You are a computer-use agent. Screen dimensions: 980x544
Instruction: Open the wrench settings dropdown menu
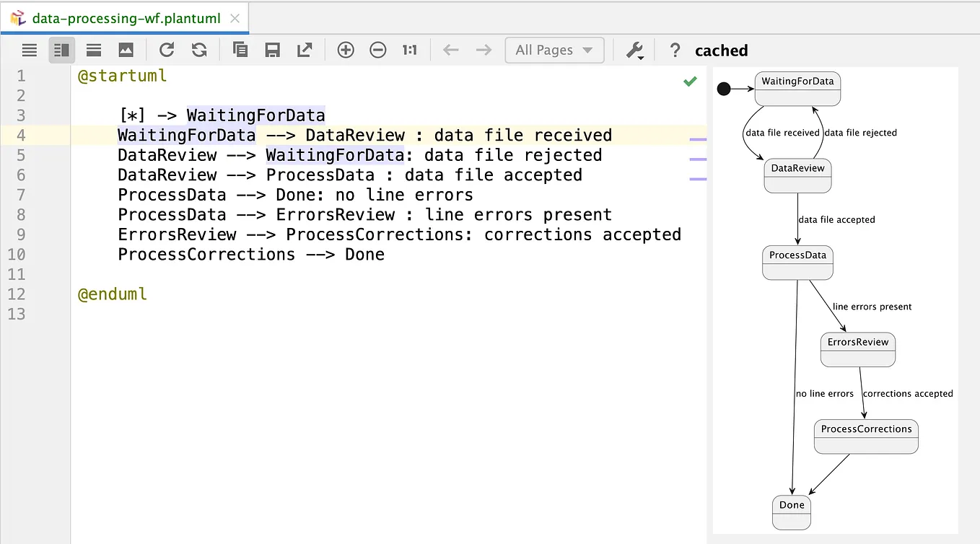point(634,50)
